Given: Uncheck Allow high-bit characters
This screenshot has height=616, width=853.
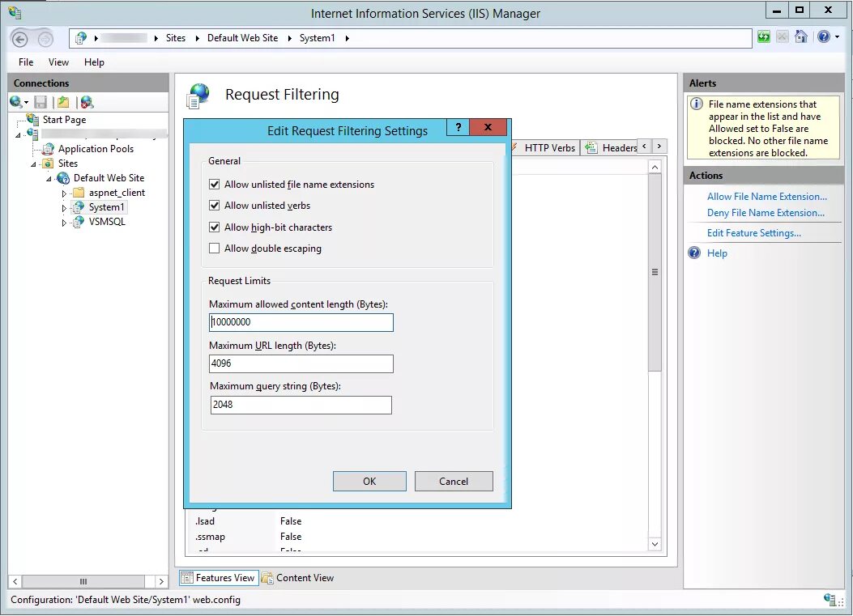Looking at the screenshot, I should coord(215,227).
